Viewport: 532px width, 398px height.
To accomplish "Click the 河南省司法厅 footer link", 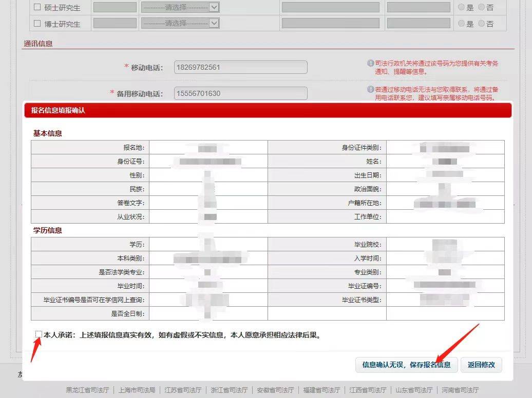I will (x=460, y=390).
